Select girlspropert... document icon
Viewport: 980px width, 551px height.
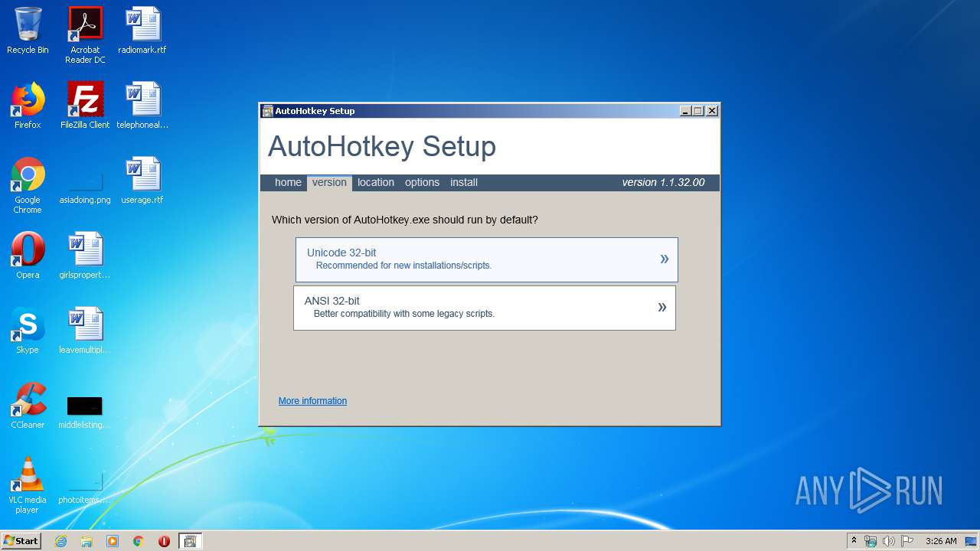pos(85,256)
